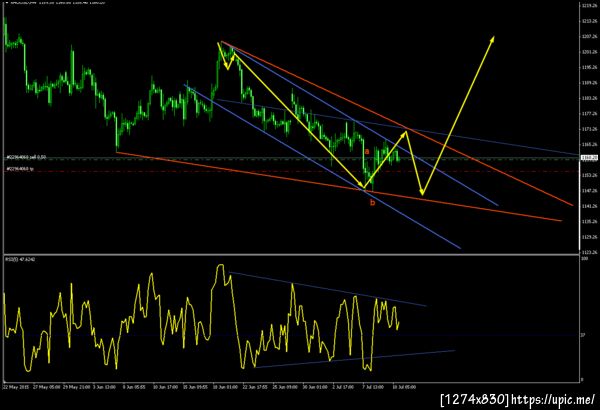The width and height of the screenshot is (600, 410).
Task: Click price level 1129.26 on the axis
Action: point(590,237)
